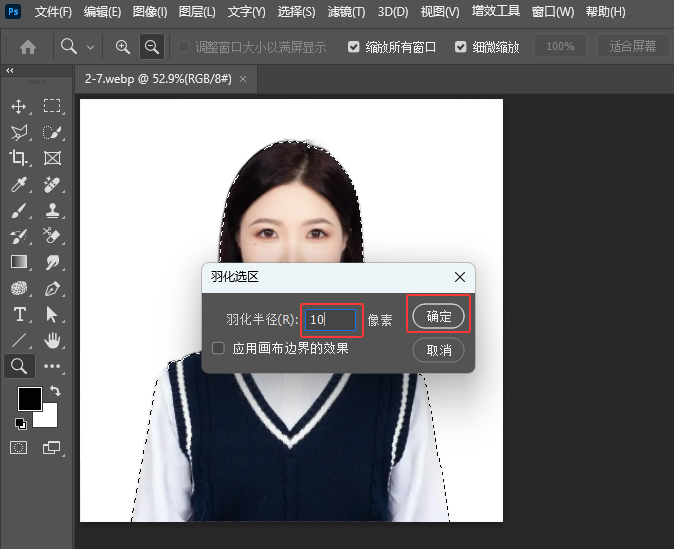The image size is (674, 549).
Task: Enable 应用画布边界的效果 checkbox
Action: click(218, 348)
